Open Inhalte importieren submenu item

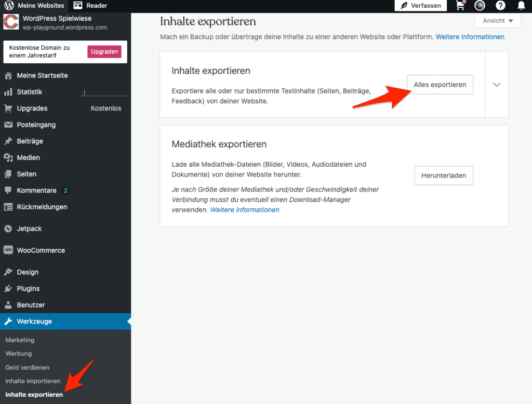33,381
